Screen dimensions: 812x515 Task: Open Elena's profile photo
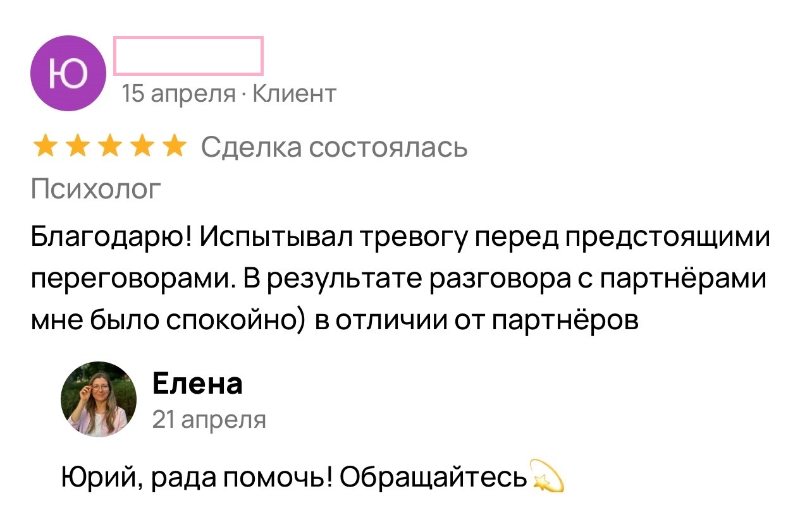tap(99, 399)
